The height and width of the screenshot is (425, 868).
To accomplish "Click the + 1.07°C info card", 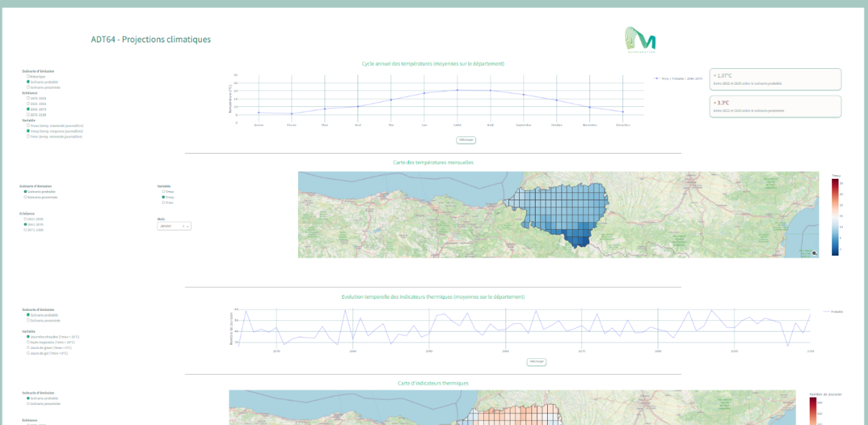I will click(775, 78).
